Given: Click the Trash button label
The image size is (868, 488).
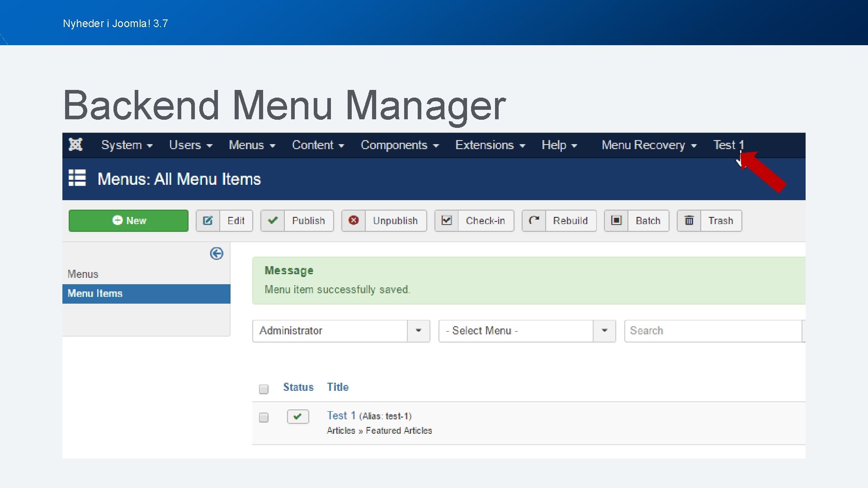Looking at the screenshot, I should pos(721,221).
